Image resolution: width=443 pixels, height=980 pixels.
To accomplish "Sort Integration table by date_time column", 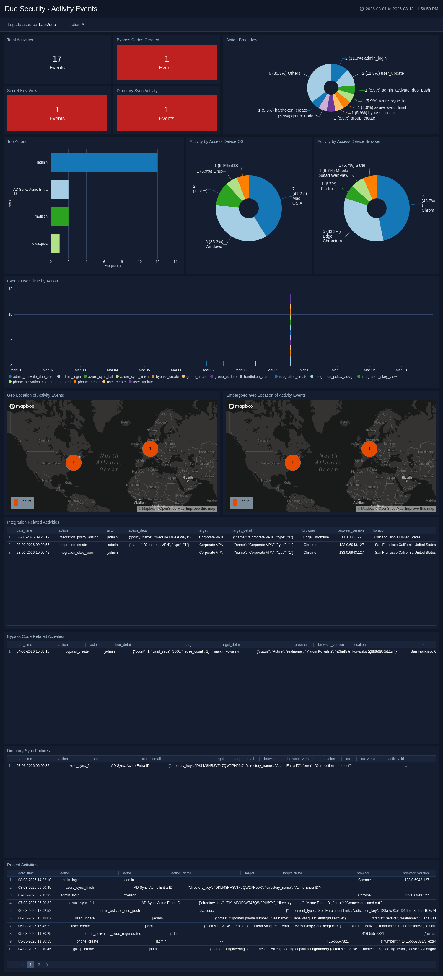I will click(x=24, y=530).
